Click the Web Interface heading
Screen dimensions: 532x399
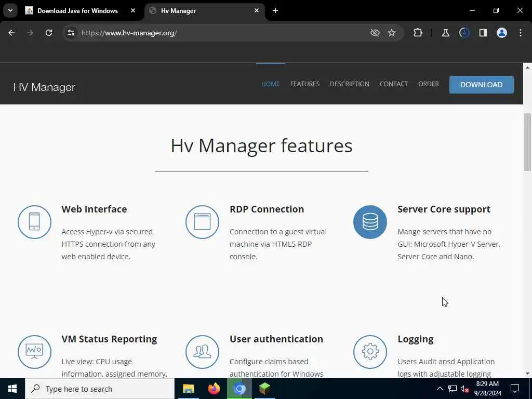tap(94, 209)
